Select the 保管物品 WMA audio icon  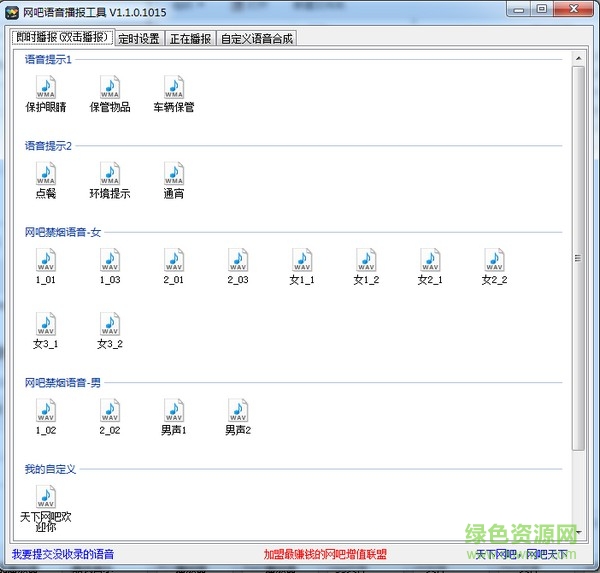pos(110,87)
